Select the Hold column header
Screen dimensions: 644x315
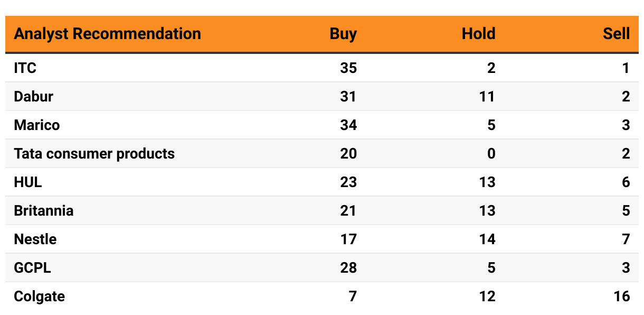[478, 34]
